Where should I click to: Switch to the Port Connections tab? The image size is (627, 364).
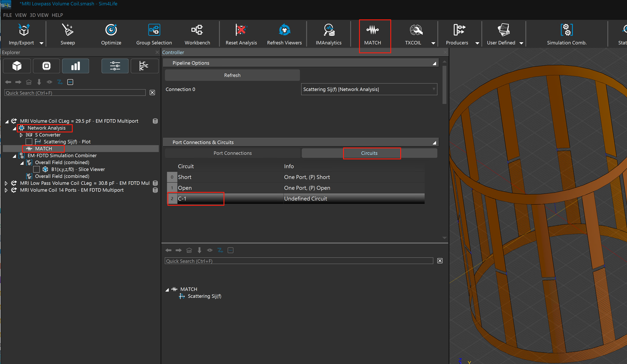pyautogui.click(x=232, y=153)
